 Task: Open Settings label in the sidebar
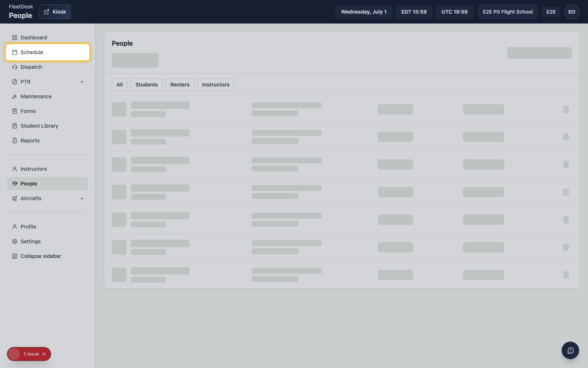click(31, 241)
